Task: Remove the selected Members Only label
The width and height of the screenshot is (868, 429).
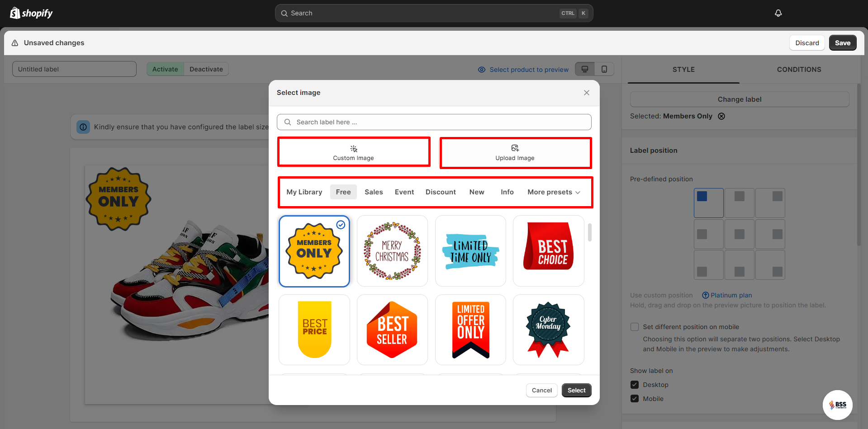Action: point(721,116)
